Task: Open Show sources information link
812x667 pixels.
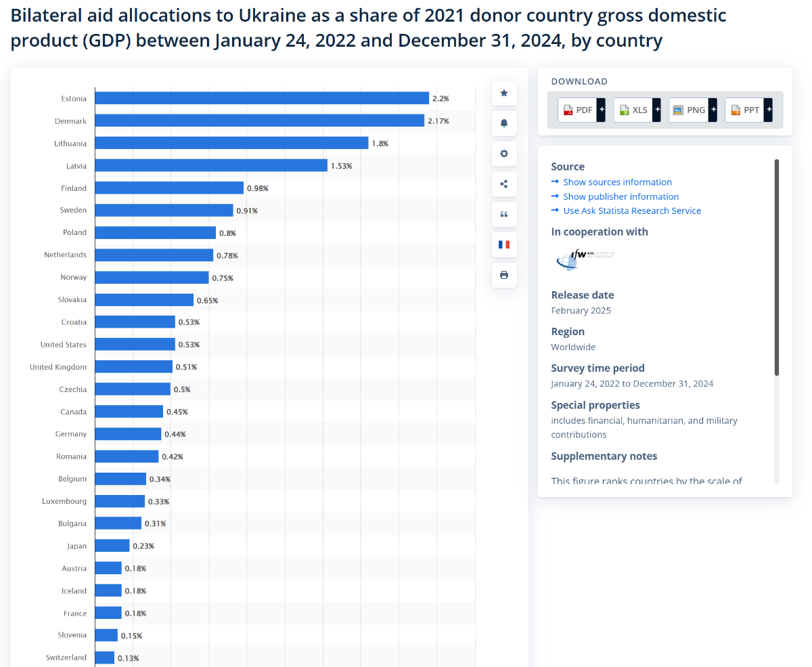Action: pyautogui.click(x=617, y=182)
